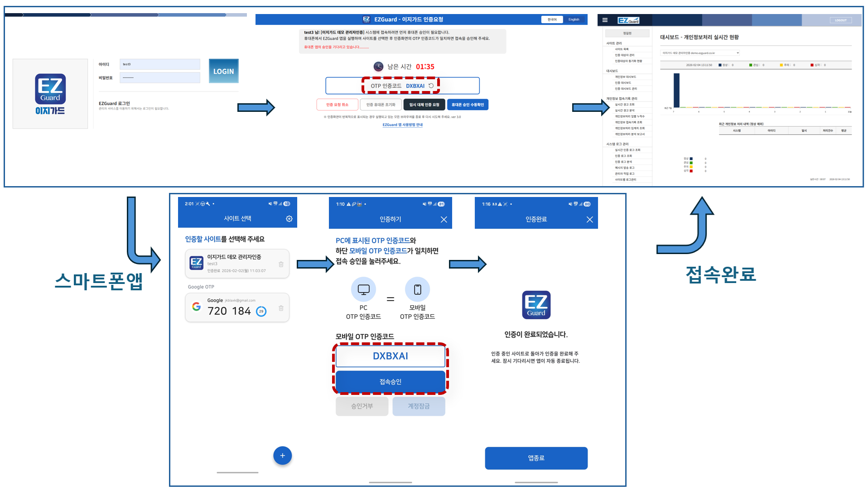Screen dimensions: 868x490
Task: Delete the Google OTP account entry
Action: coord(281,308)
